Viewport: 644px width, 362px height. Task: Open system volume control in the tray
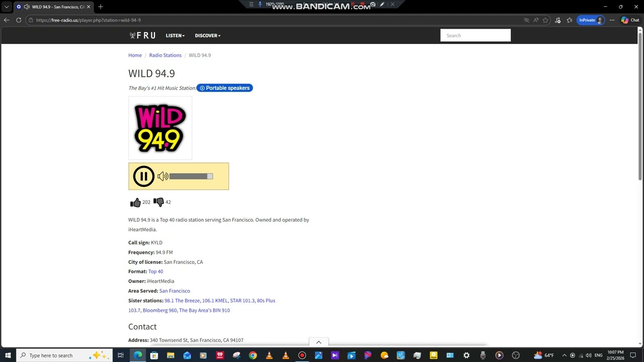[589, 355]
